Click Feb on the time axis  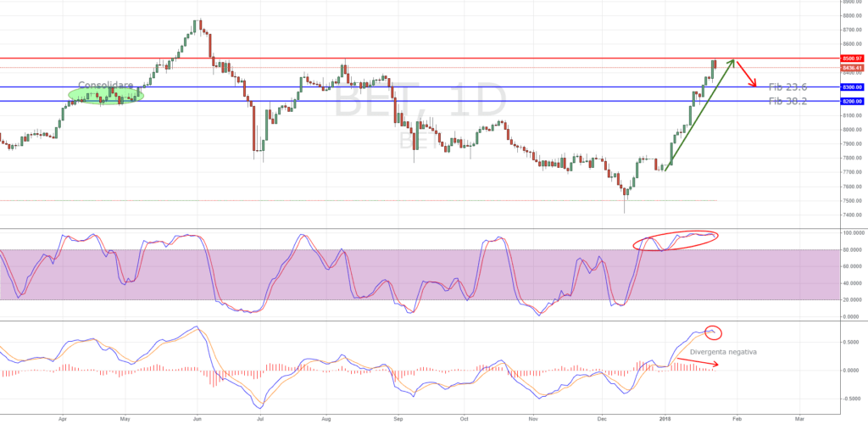736,418
